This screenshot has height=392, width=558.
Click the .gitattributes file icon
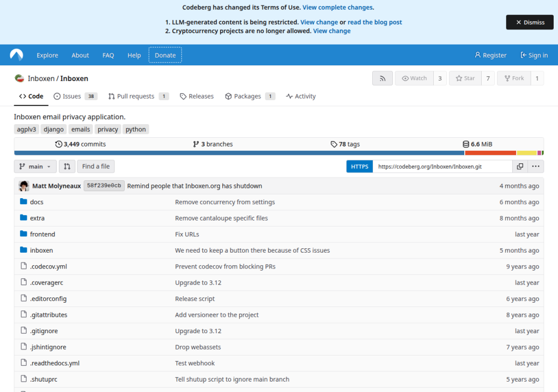(x=23, y=315)
